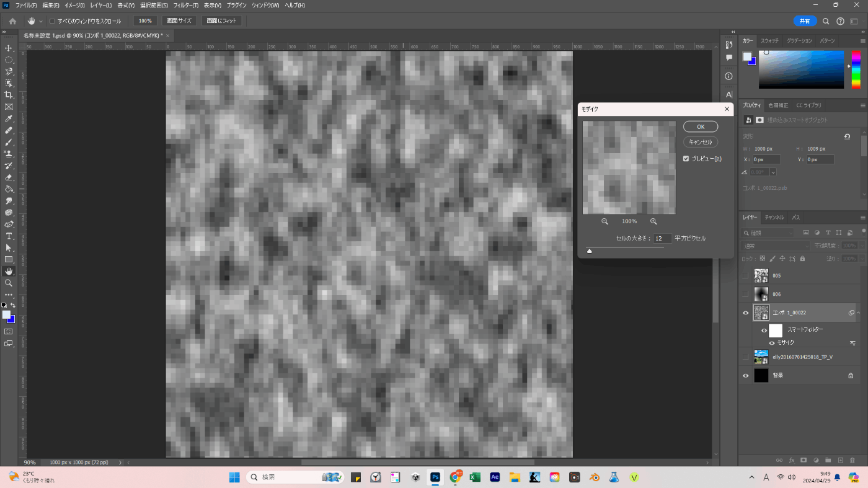The image size is (868, 488).
Task: Collapse the コンポ 1_00022 smart filters
Action: tap(859, 313)
